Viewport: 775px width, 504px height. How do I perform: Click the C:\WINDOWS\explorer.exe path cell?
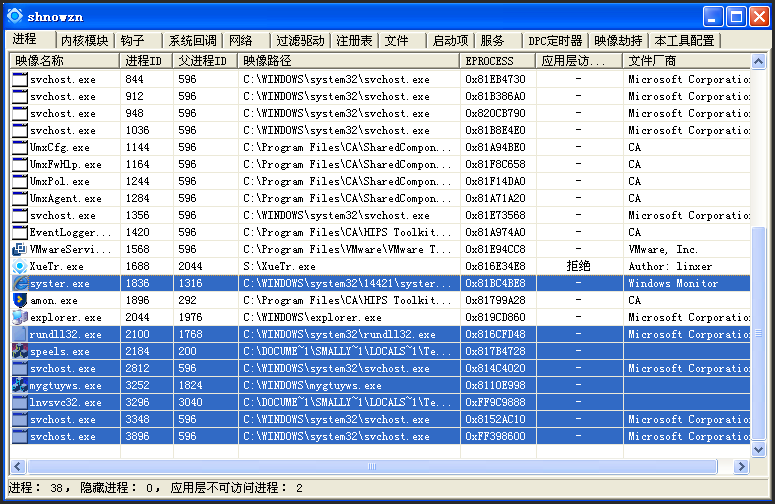[349, 317]
